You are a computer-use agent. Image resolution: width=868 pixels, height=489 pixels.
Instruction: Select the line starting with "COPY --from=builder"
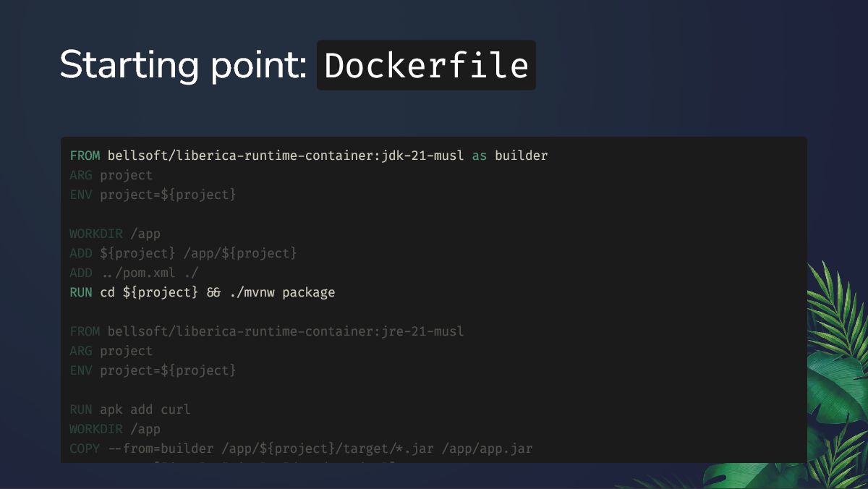(x=301, y=448)
